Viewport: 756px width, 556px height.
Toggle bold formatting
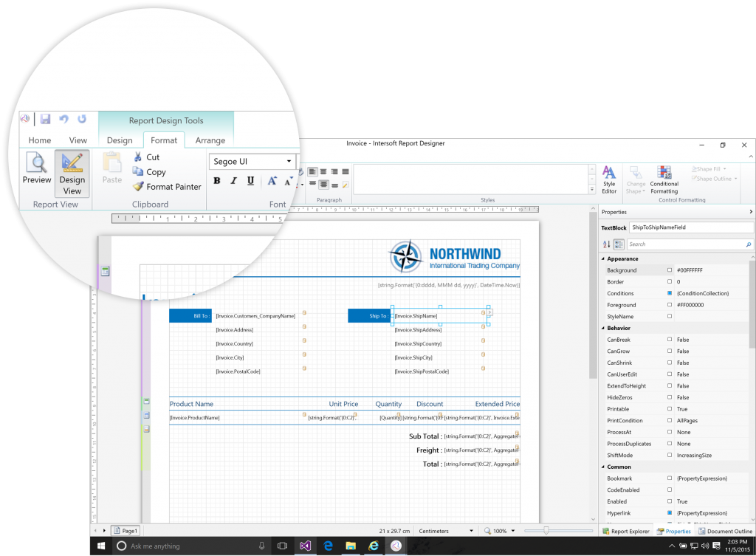point(217,181)
